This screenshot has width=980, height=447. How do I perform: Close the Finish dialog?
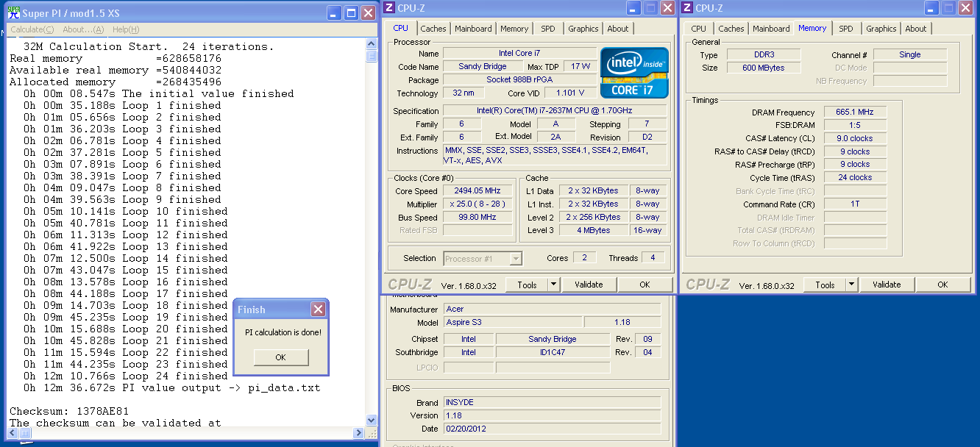tap(318, 310)
